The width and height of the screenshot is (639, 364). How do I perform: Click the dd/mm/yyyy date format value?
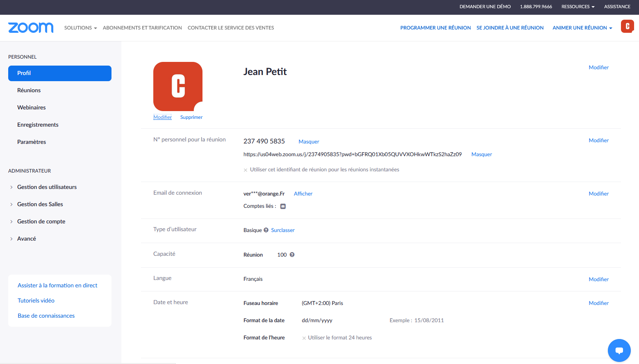317,321
